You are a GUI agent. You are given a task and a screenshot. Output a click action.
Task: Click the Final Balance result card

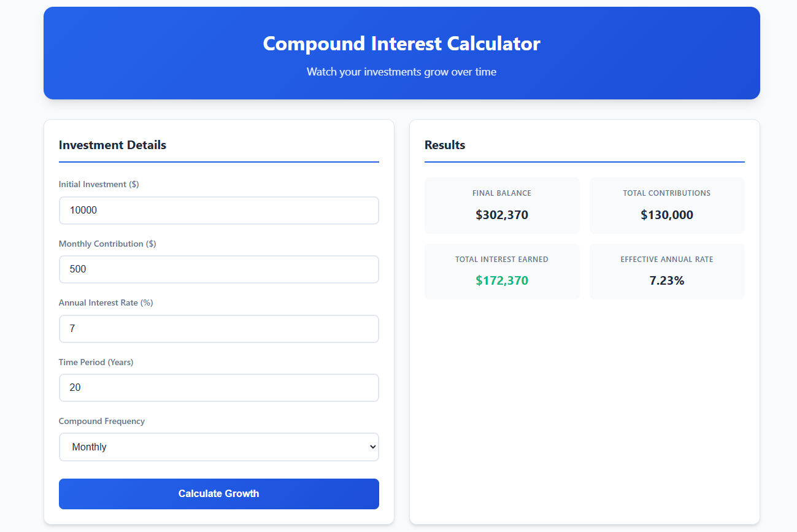(502, 206)
